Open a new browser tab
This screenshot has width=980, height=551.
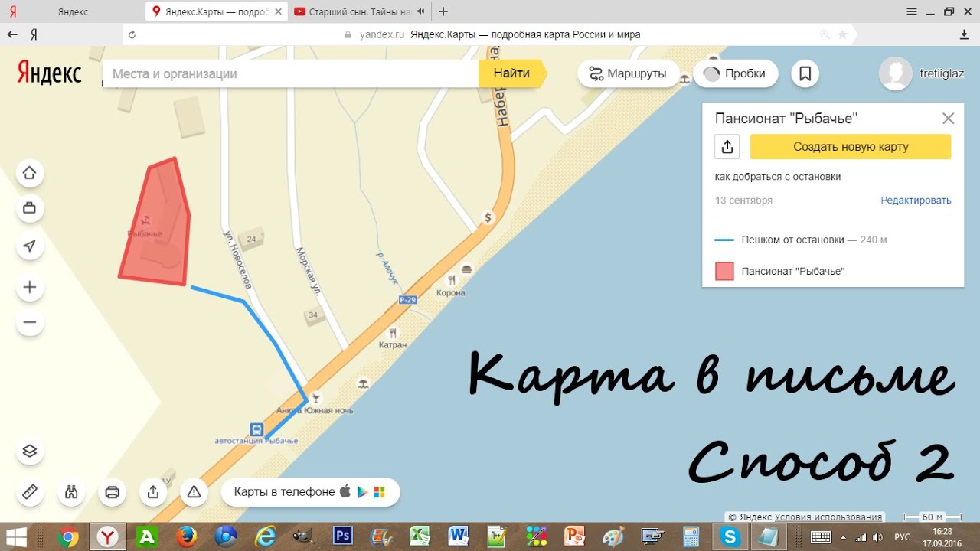tap(443, 11)
